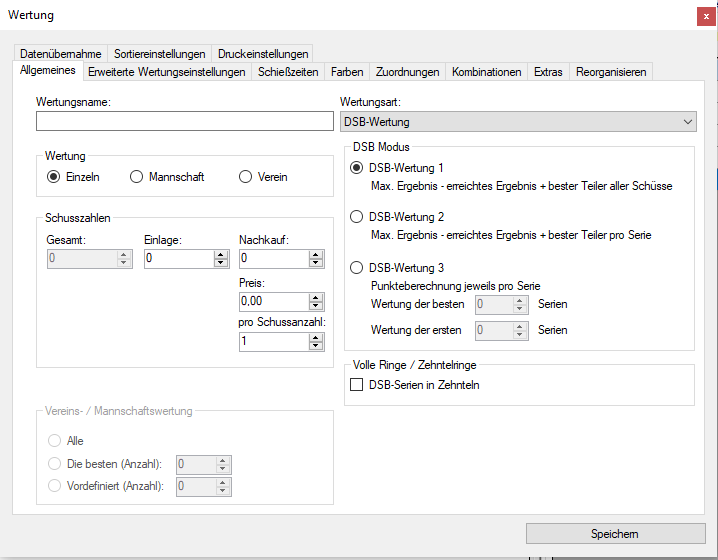The image size is (718, 560).
Task: Decrease the Nachkauf value with down arrow
Action: tap(316, 263)
